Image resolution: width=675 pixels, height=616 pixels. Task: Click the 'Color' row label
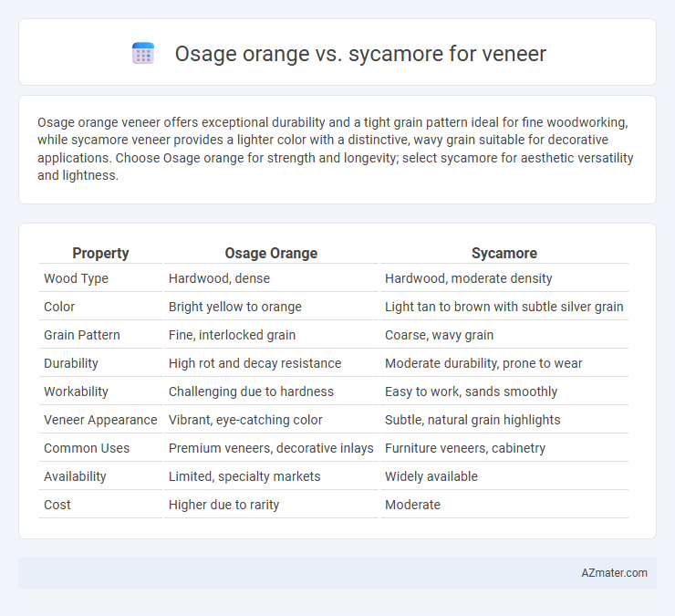pos(59,307)
